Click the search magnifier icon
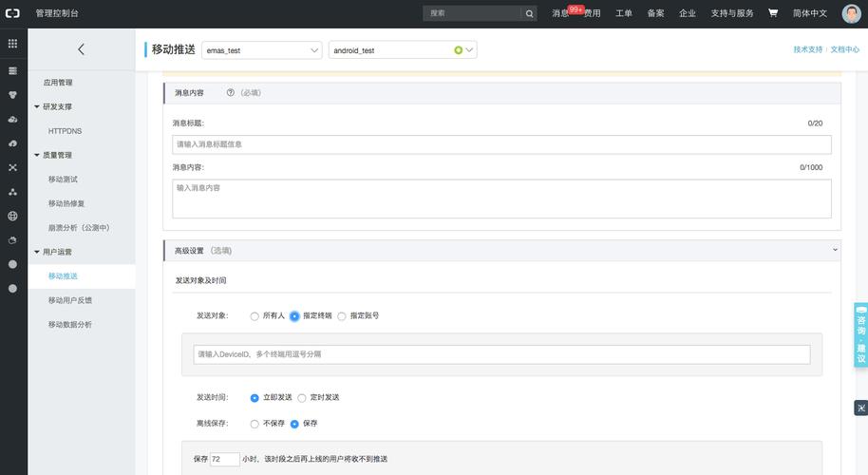This screenshot has width=868, height=475. 529,13
